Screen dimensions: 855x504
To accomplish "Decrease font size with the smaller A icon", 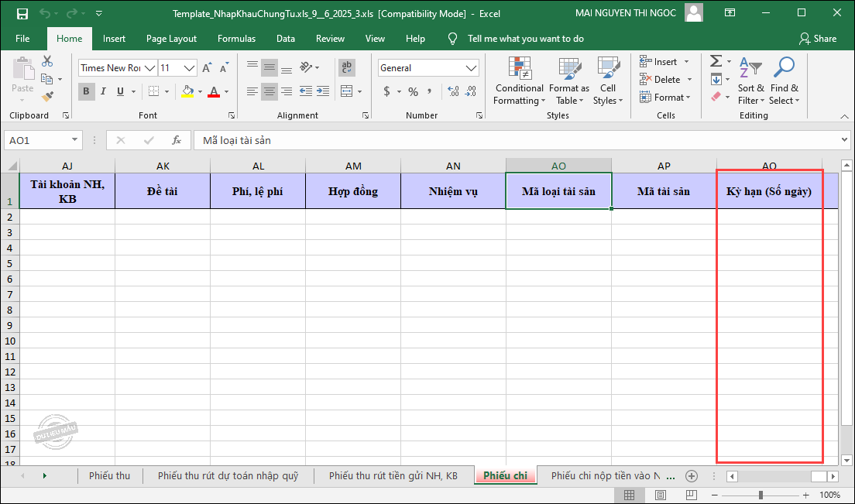I will pos(224,68).
